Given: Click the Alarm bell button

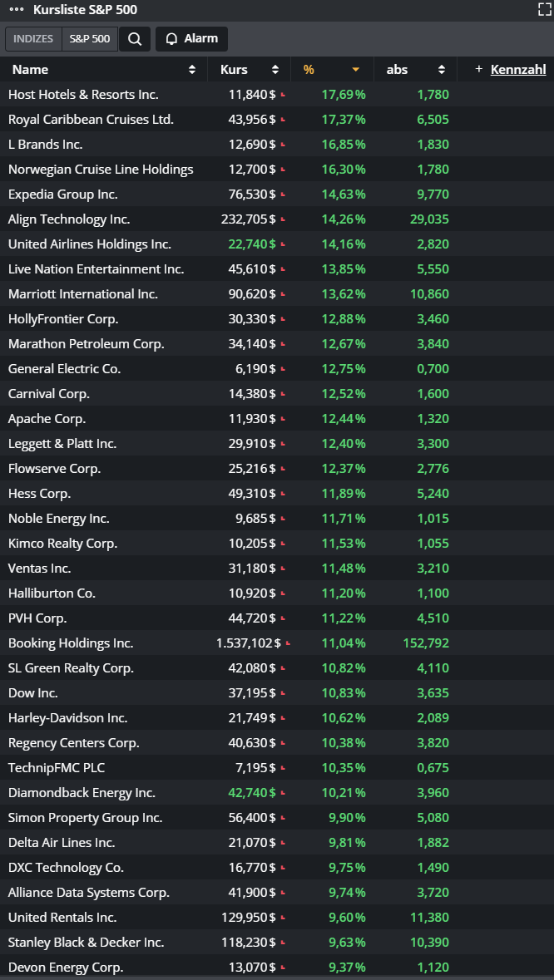Looking at the screenshot, I should [191, 39].
